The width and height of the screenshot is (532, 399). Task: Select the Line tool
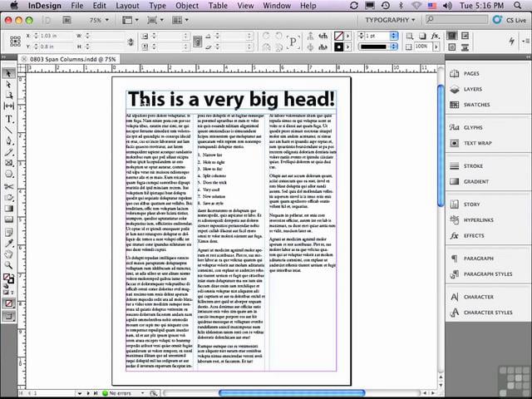pyautogui.click(x=8, y=130)
